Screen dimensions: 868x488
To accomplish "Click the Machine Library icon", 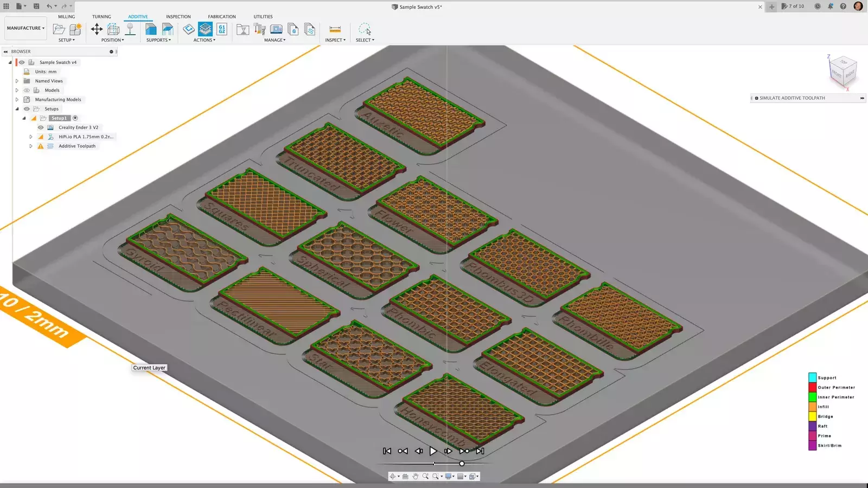I will (x=276, y=29).
